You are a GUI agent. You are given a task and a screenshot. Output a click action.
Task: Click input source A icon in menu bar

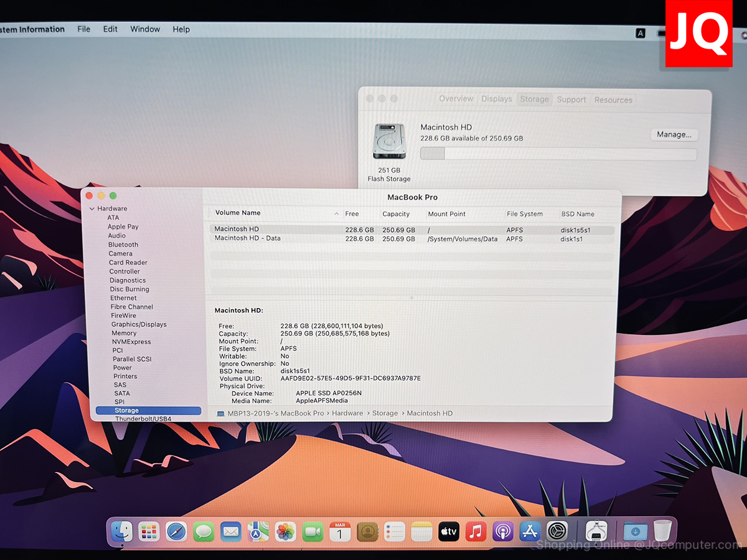[x=640, y=33]
